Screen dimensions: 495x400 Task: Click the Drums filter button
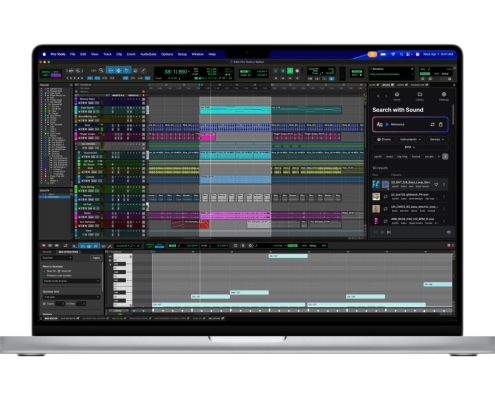(384, 139)
